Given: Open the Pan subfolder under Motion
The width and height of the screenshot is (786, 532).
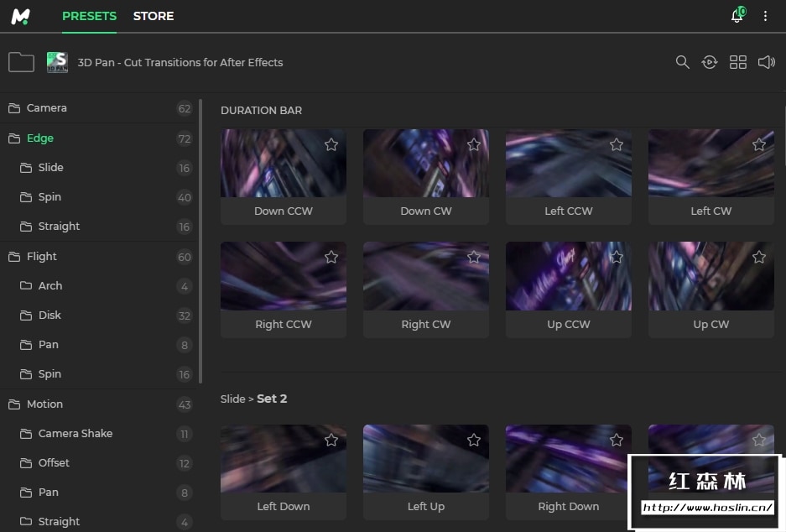Looking at the screenshot, I should [x=99, y=493].
